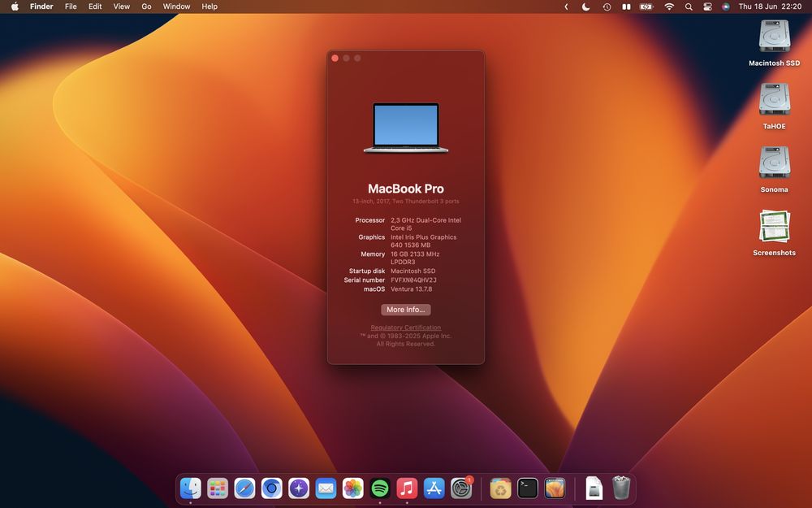Open Spotify from the Dock

(379, 488)
